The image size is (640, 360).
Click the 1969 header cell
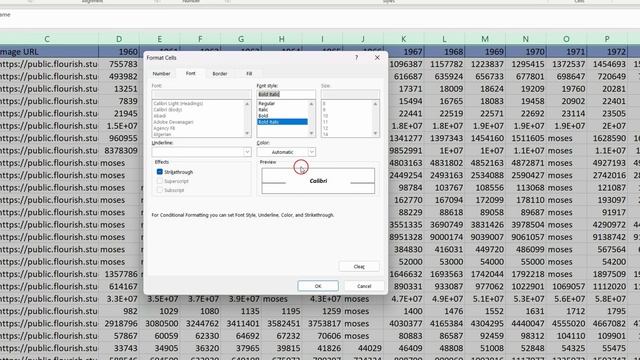point(485,52)
